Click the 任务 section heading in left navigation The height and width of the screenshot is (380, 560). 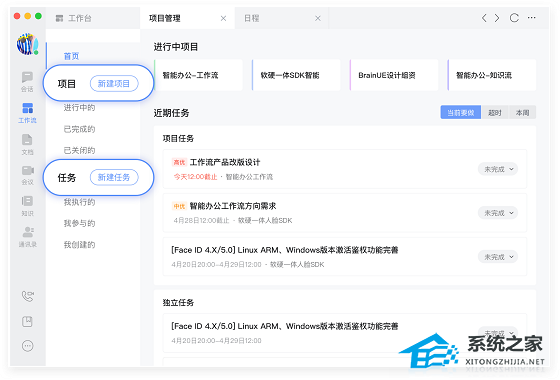(67, 178)
